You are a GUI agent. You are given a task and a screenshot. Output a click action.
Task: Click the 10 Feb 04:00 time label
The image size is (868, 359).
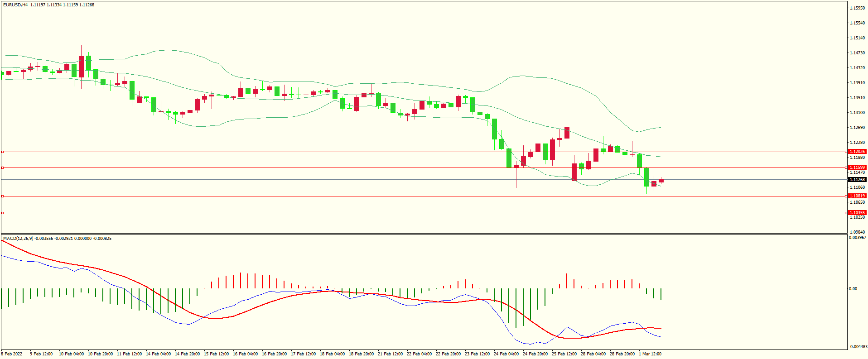[71, 354]
